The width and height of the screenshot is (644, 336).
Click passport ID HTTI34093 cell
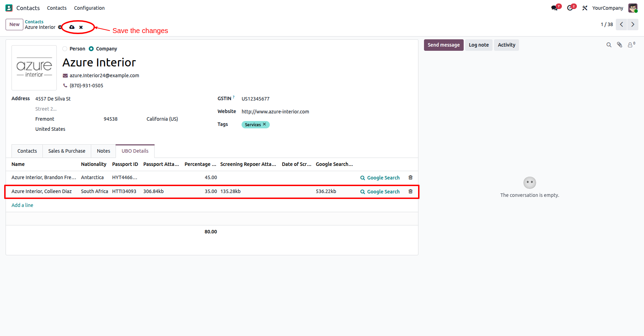[124, 191]
